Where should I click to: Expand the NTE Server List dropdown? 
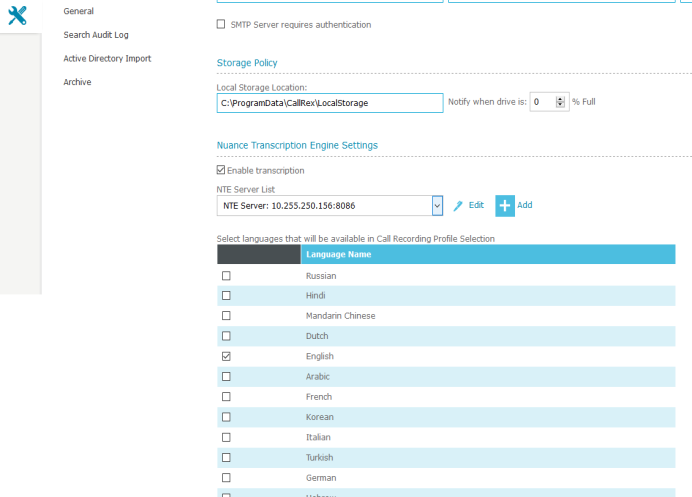click(437, 205)
